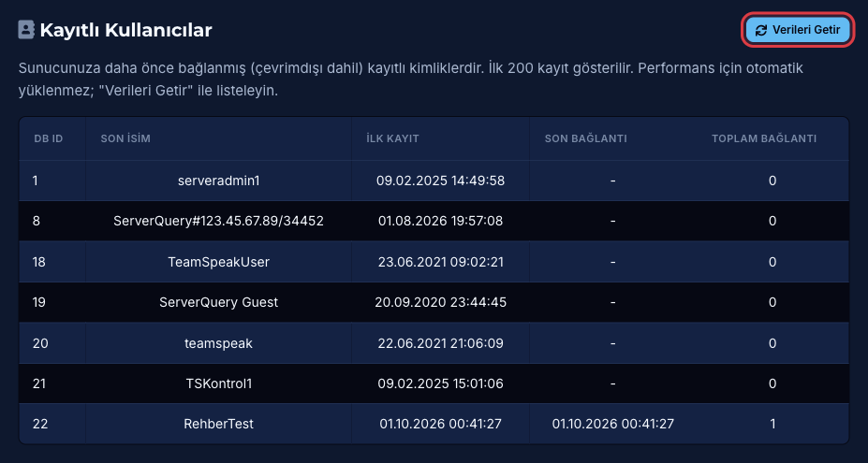Click the refresh icon inside Verileri Getir
Viewport: 868px width, 463px height.
click(761, 30)
